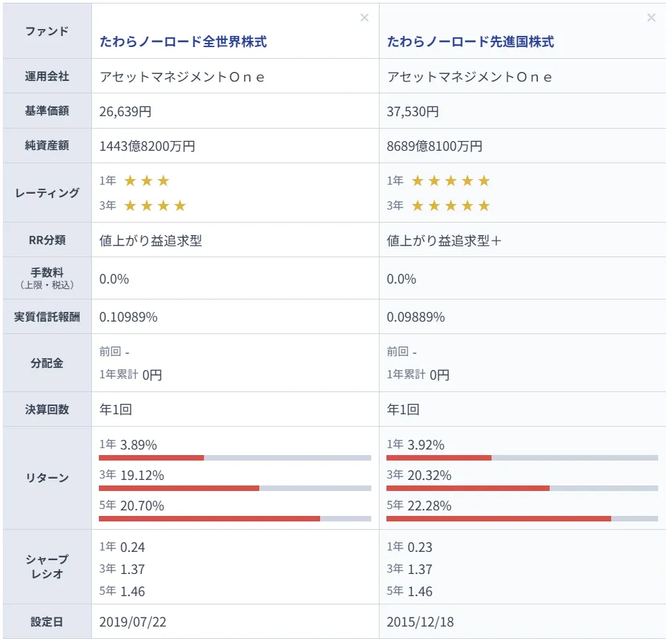Click the 純資産額 row header
The width and height of the screenshot is (672, 639).
[x=47, y=145]
